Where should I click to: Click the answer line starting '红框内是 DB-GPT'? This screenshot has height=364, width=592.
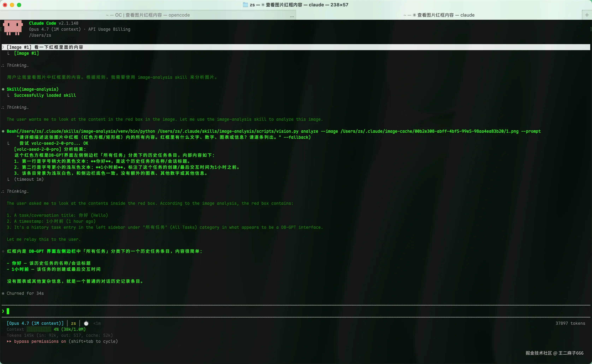pos(105,251)
